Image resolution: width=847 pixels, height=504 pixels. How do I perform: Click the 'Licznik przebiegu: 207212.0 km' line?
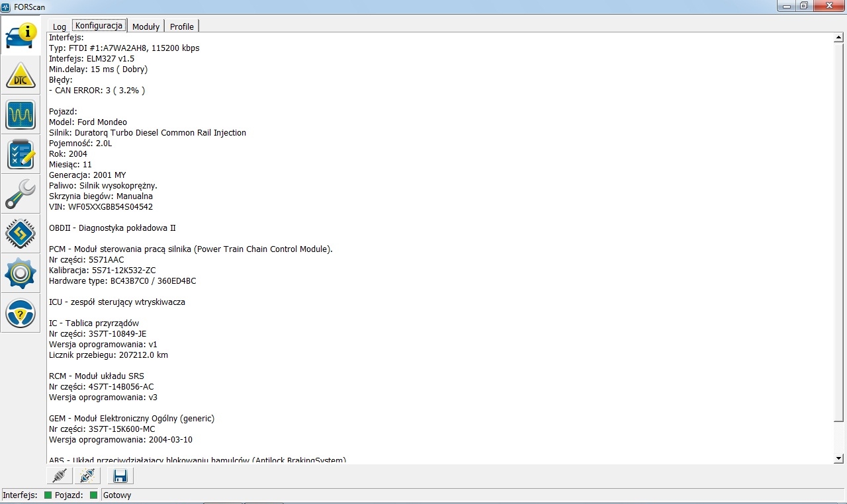(109, 355)
